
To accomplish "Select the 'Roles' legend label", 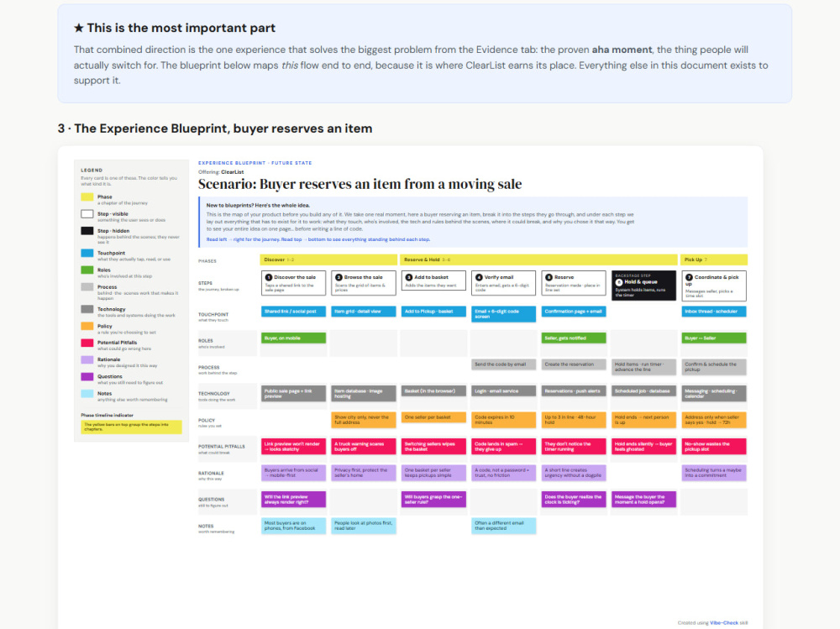I will 104,270.
